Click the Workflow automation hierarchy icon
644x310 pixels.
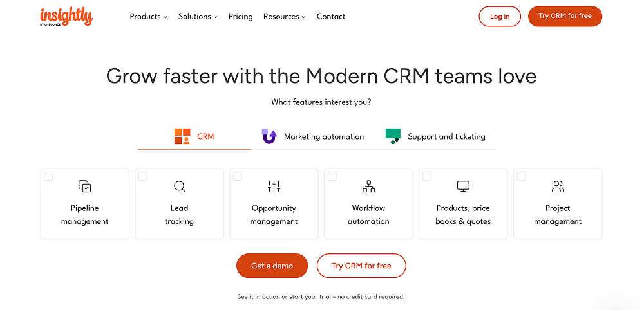(x=369, y=187)
